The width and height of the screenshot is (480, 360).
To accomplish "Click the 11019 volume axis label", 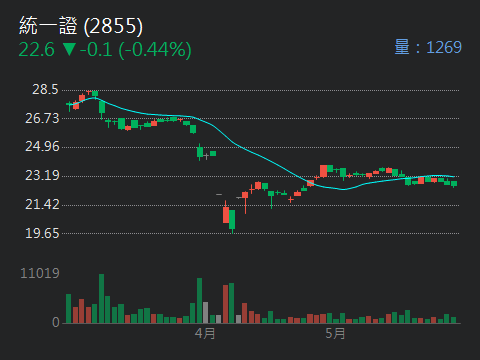I will [x=40, y=273].
